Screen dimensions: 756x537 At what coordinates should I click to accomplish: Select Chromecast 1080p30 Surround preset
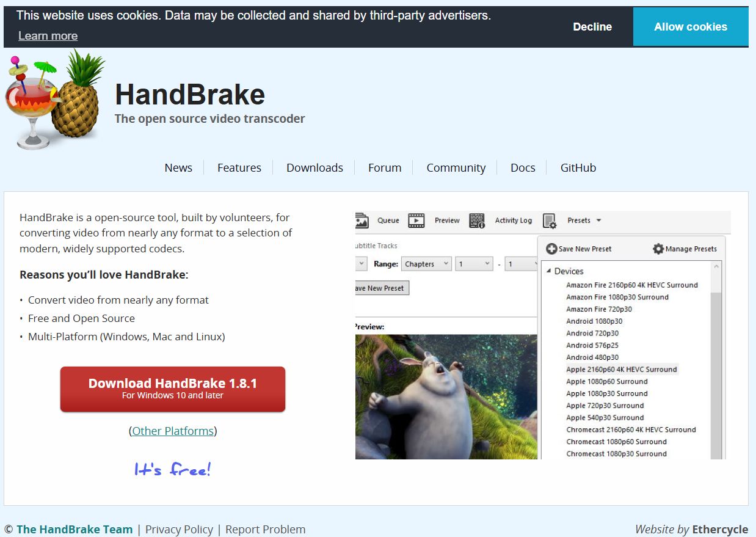[616, 454]
